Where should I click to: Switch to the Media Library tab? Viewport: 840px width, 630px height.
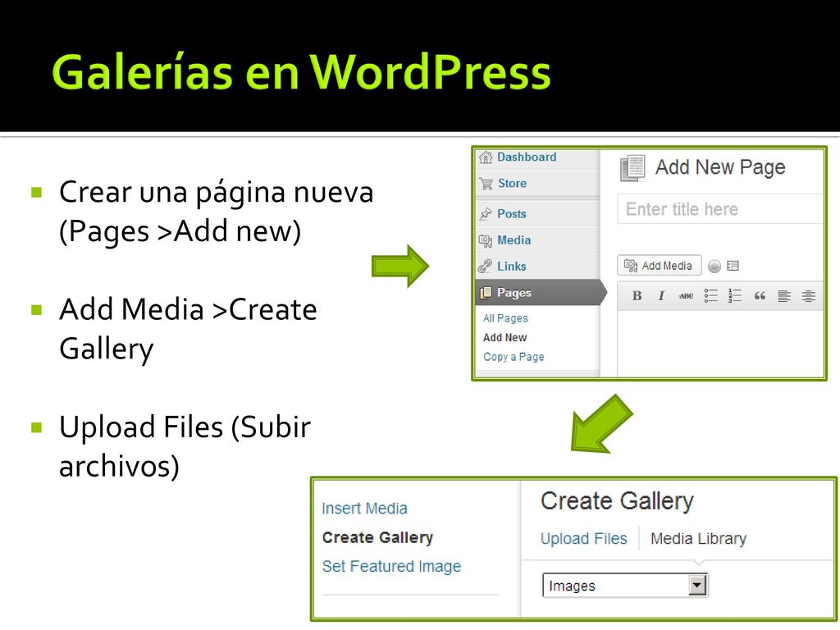(x=698, y=538)
